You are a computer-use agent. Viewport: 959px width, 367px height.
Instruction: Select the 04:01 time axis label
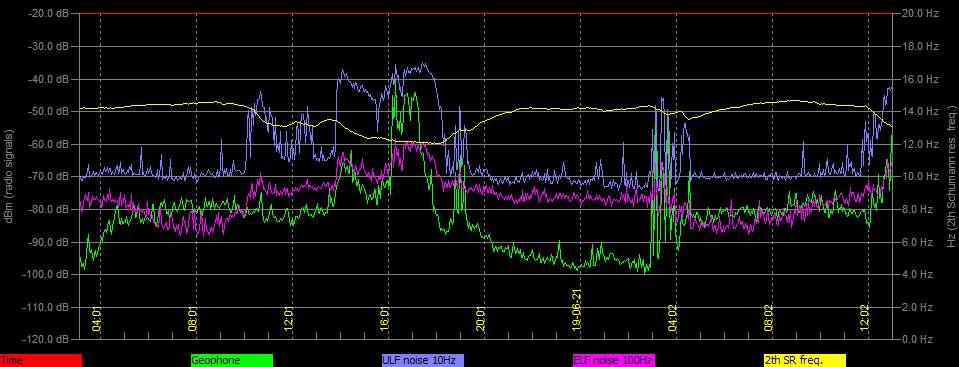pos(97,319)
